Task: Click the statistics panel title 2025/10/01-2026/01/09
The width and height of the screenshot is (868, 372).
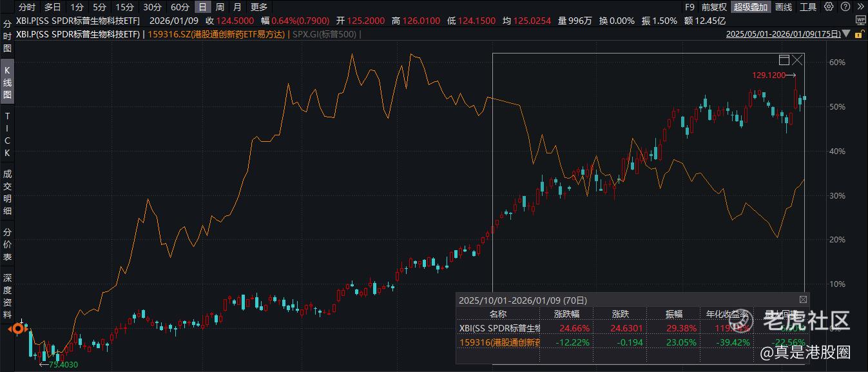Action: tap(523, 300)
